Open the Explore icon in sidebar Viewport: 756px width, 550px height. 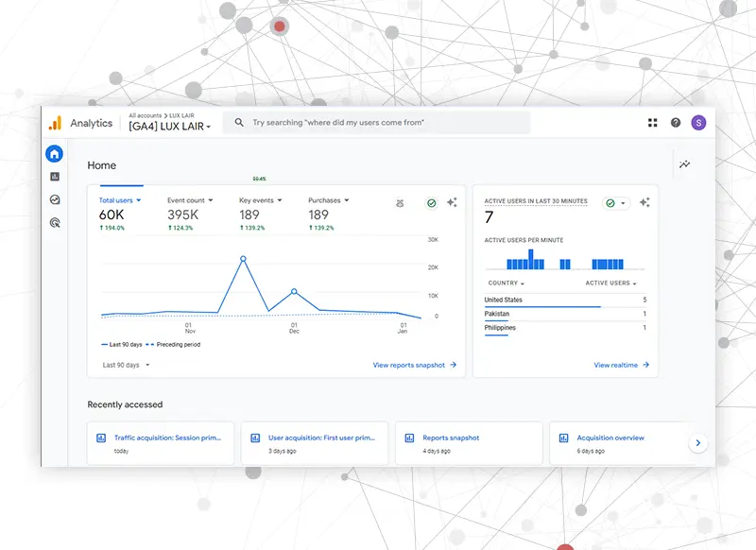click(x=55, y=199)
